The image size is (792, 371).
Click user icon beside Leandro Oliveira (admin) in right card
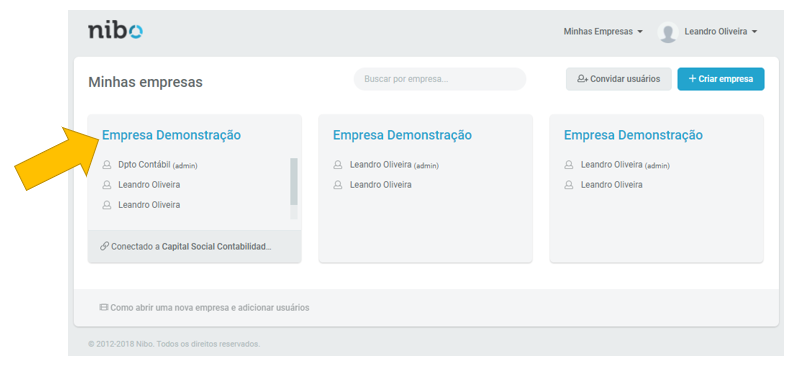(569, 165)
